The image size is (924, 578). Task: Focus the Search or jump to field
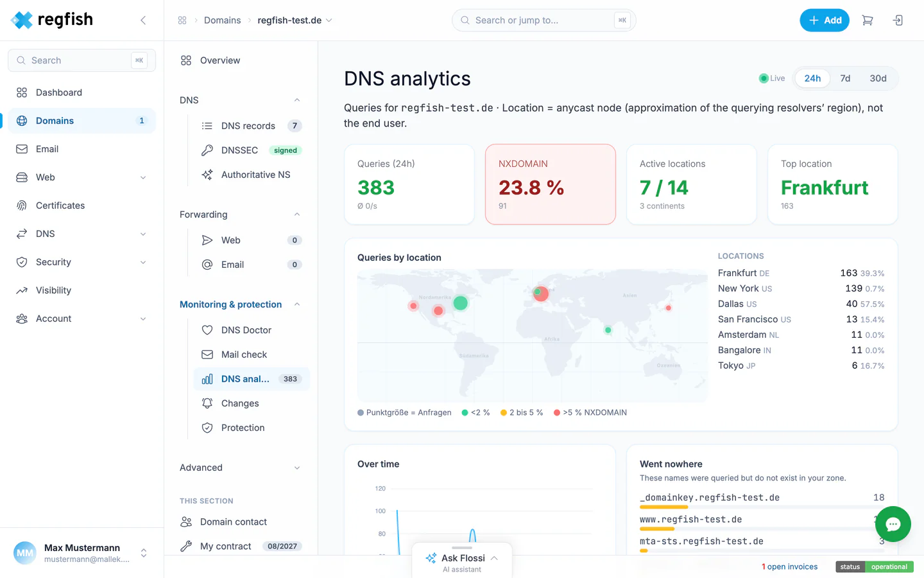544,21
